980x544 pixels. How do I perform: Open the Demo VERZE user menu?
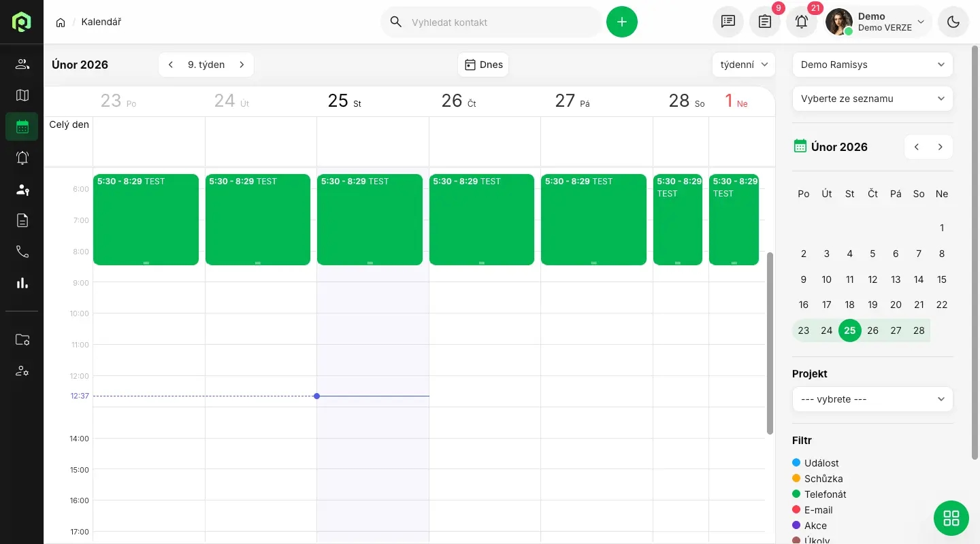[x=878, y=22]
